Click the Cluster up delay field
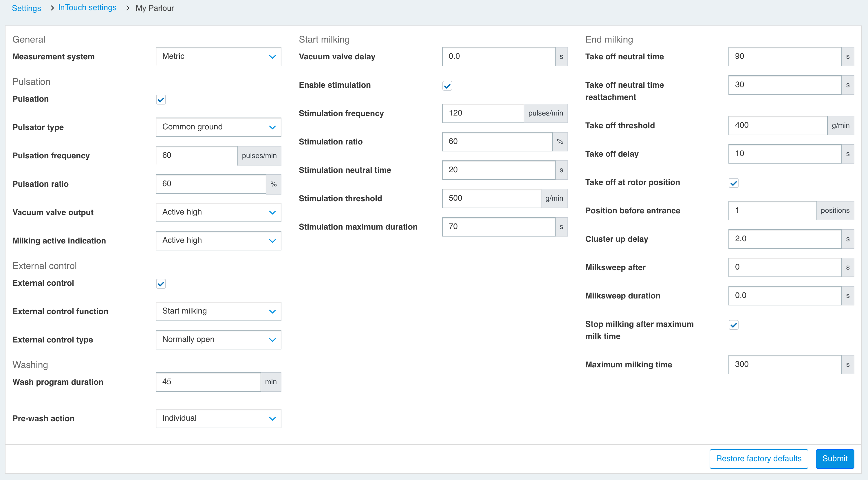 (785, 239)
